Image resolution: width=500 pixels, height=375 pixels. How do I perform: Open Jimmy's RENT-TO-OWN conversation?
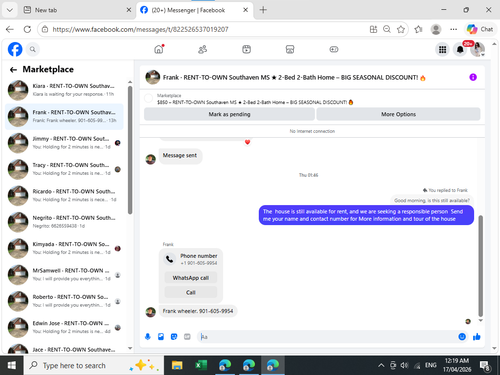tap(64, 143)
